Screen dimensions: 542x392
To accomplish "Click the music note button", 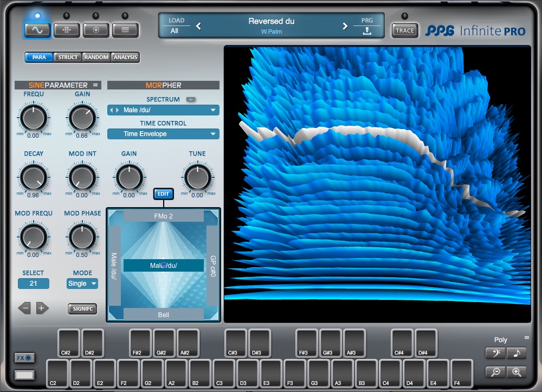I will (517, 354).
